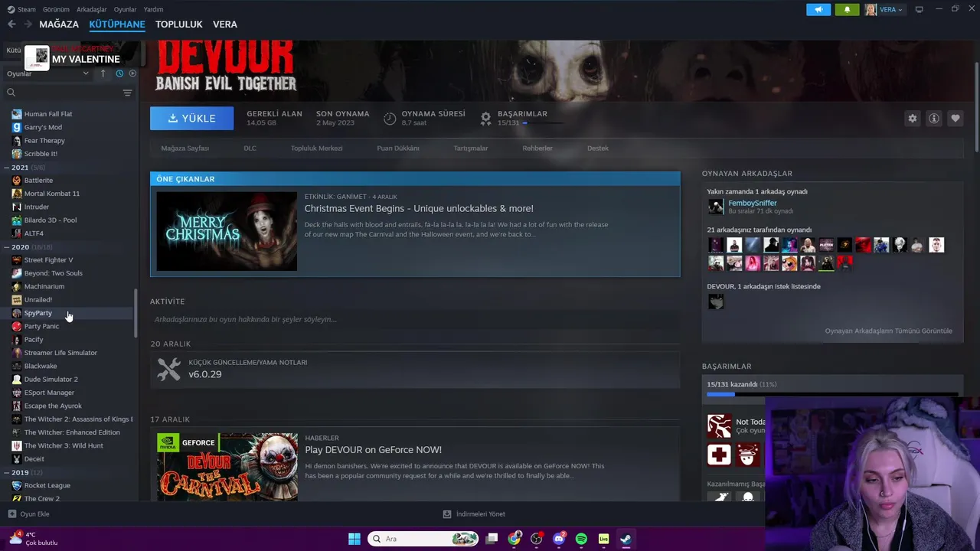Toggle the recent activity clock filter

pos(119,73)
